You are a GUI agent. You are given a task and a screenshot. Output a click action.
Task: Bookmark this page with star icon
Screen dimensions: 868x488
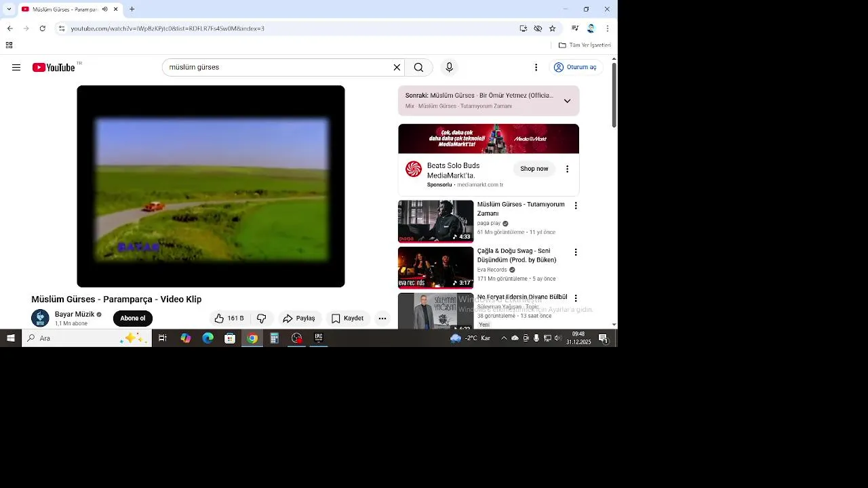[x=553, y=28]
